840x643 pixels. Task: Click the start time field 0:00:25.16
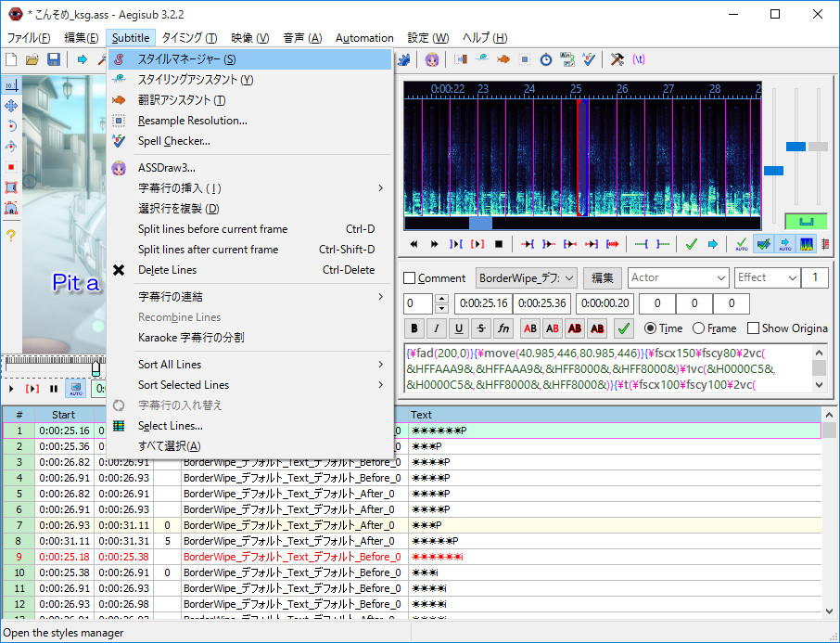point(483,303)
